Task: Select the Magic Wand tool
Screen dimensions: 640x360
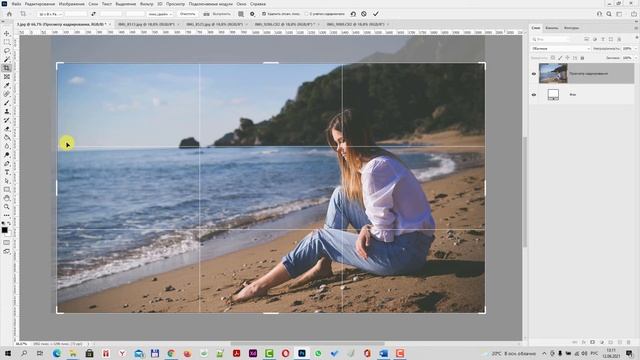Action: click(7, 59)
